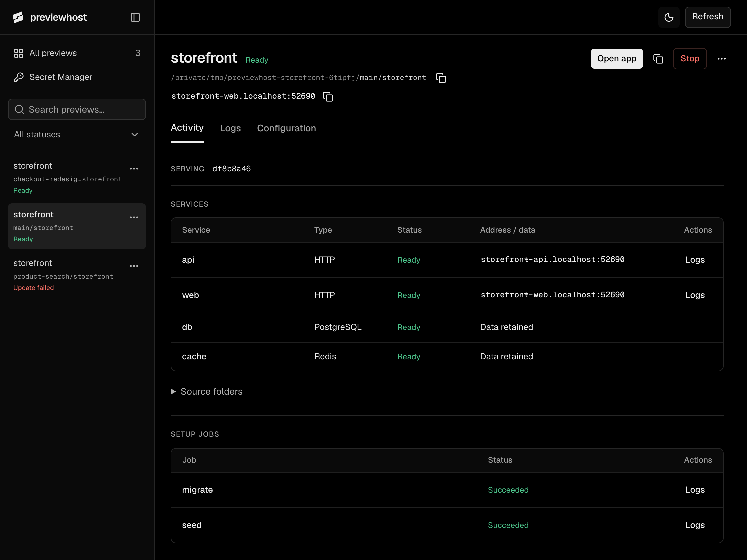Click storefront-api.localhost:52690 address
Image resolution: width=747 pixels, height=560 pixels.
tap(552, 260)
